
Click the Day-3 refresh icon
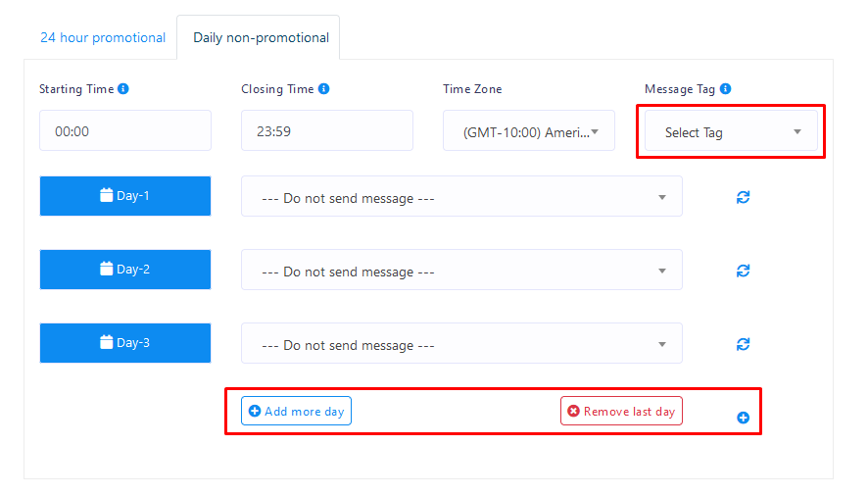[x=743, y=344]
